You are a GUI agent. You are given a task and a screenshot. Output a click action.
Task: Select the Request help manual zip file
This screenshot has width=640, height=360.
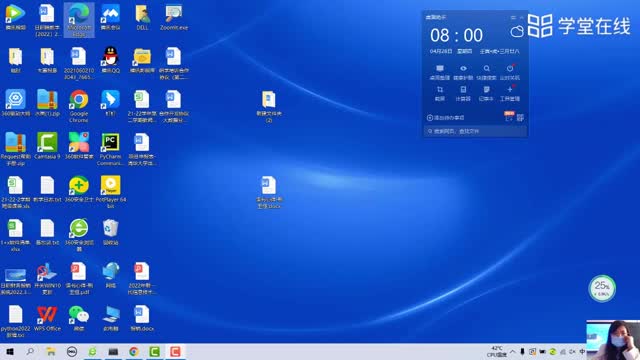point(16,149)
